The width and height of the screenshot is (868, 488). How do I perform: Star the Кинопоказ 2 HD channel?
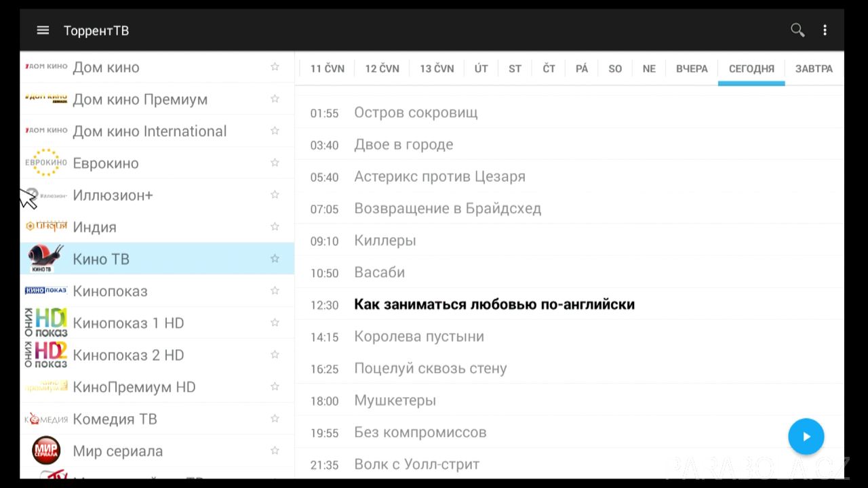pyautogui.click(x=275, y=354)
